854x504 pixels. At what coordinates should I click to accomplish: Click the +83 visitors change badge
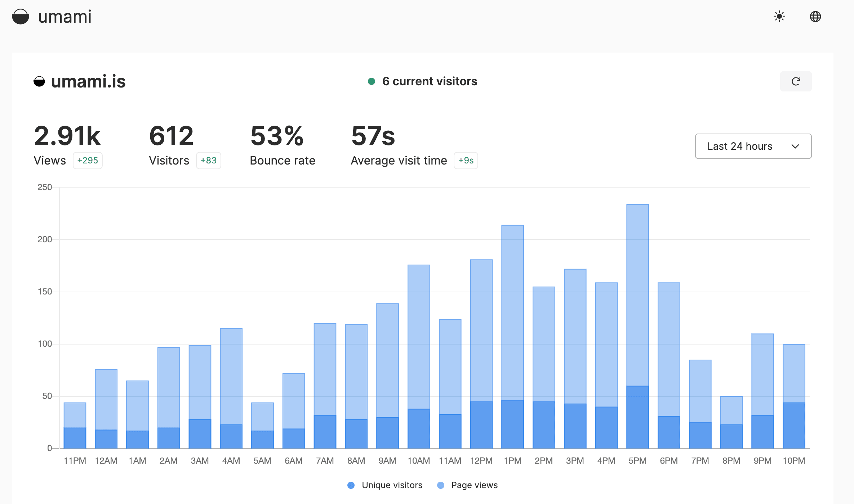(x=208, y=161)
